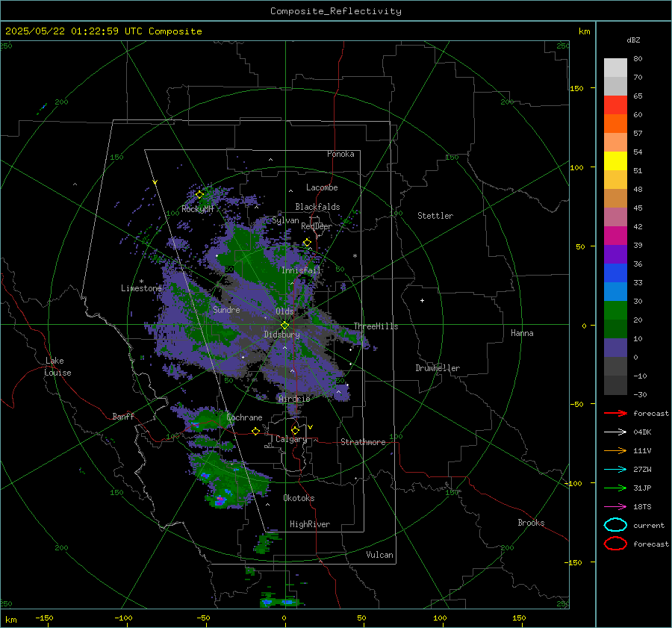Click the Okotoks label
Viewport: 672px width, 628px height.
click(299, 498)
